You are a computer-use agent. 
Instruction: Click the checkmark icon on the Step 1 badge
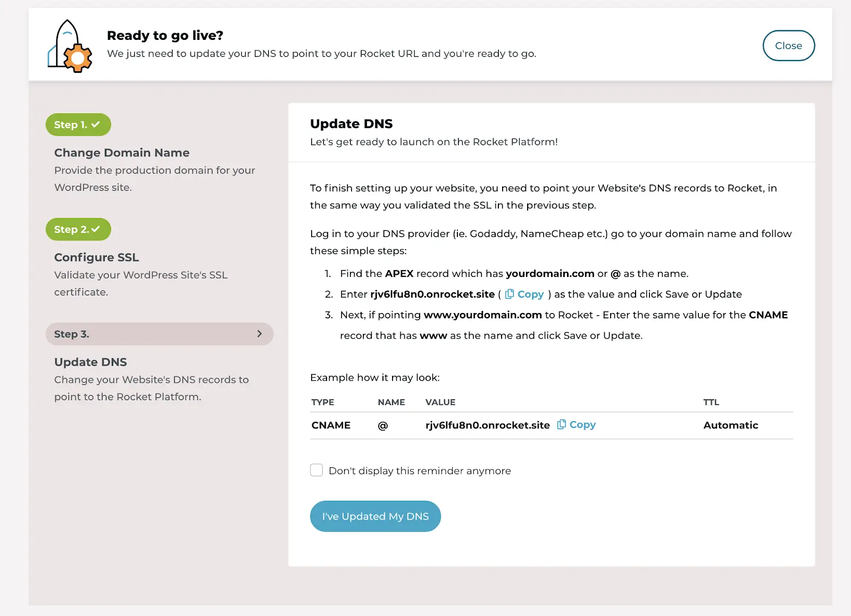point(96,124)
